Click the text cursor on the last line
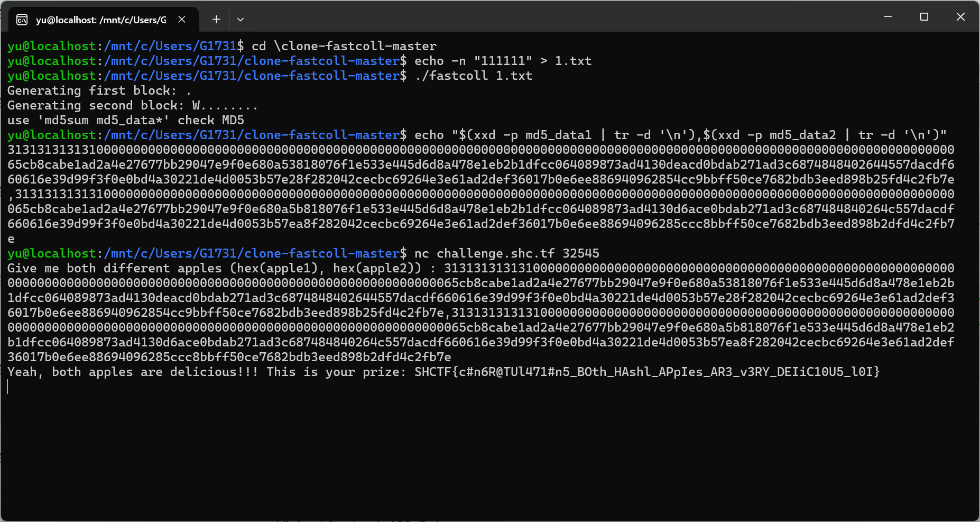980x522 pixels. pos(8,387)
